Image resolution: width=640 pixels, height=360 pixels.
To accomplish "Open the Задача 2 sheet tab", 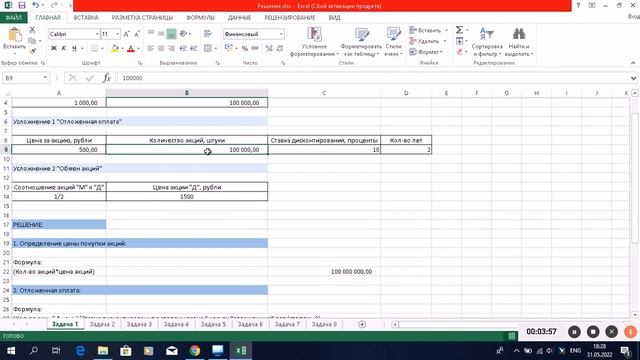I will pos(102,324).
